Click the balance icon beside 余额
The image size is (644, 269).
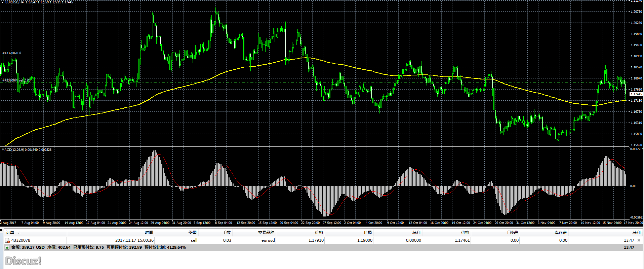pos(7,247)
